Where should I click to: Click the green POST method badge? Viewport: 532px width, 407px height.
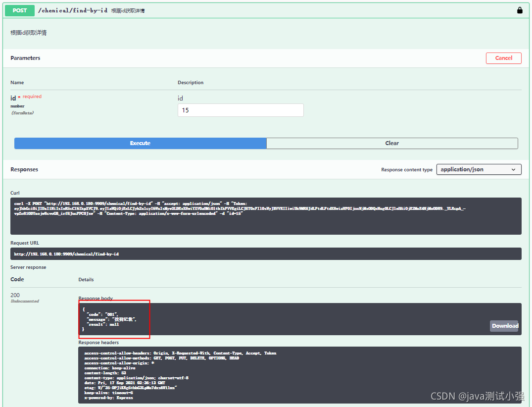coord(20,10)
